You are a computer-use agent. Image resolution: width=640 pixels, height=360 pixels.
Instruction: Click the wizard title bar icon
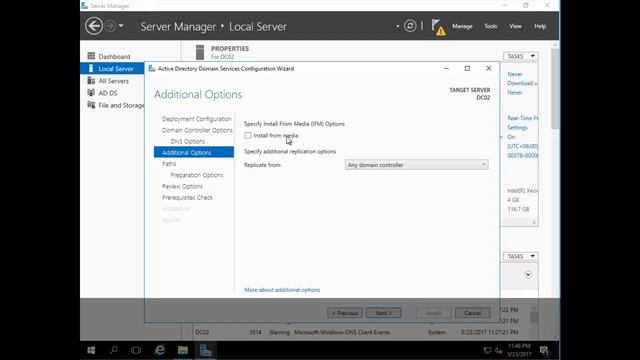coord(152,69)
